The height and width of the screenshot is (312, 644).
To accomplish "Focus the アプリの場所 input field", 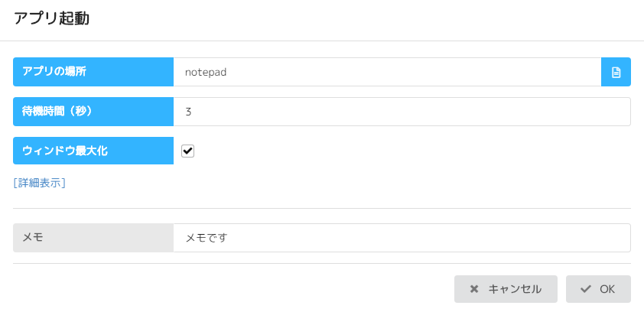I will coord(387,72).
